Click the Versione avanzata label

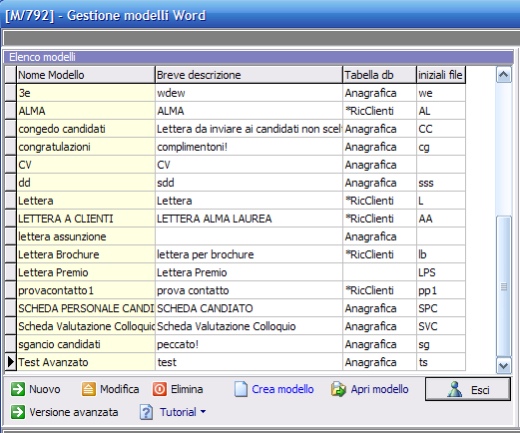tap(74, 412)
